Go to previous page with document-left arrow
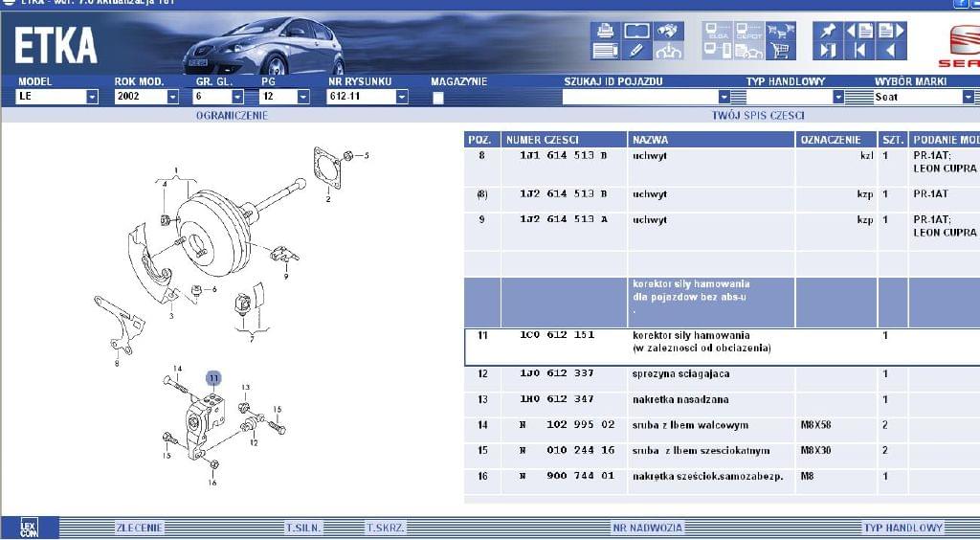The height and width of the screenshot is (540, 980). coord(860,32)
